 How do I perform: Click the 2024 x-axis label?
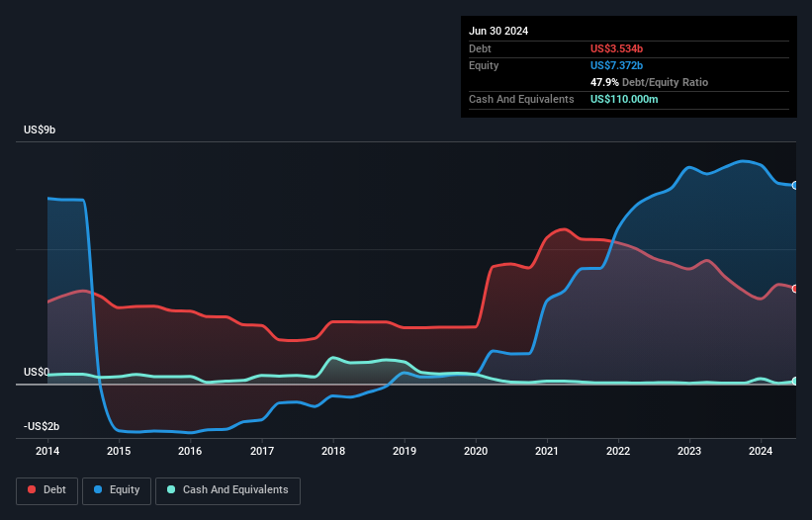point(761,451)
